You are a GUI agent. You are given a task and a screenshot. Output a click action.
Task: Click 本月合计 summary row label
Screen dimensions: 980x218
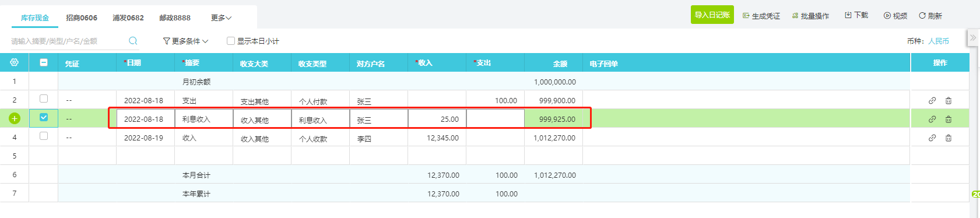pyautogui.click(x=196, y=175)
